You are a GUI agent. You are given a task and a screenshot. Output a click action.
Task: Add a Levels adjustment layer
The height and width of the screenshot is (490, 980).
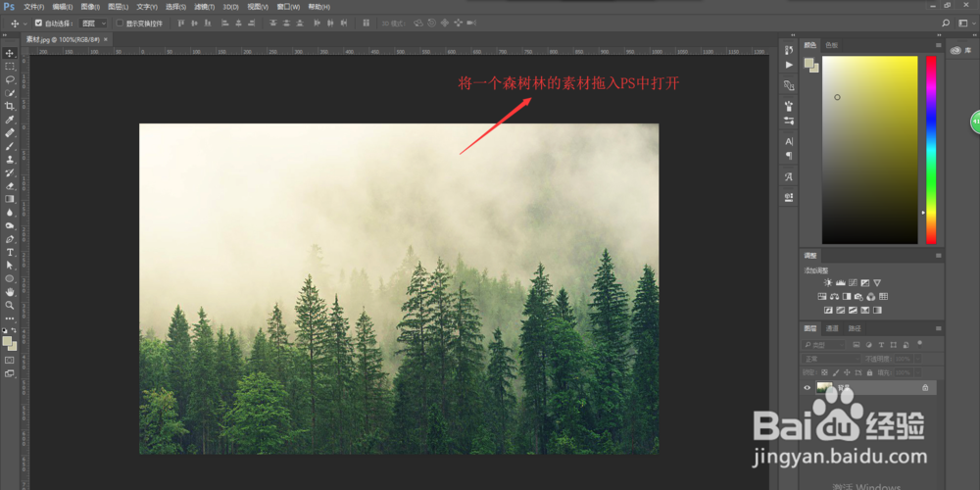[841, 282]
